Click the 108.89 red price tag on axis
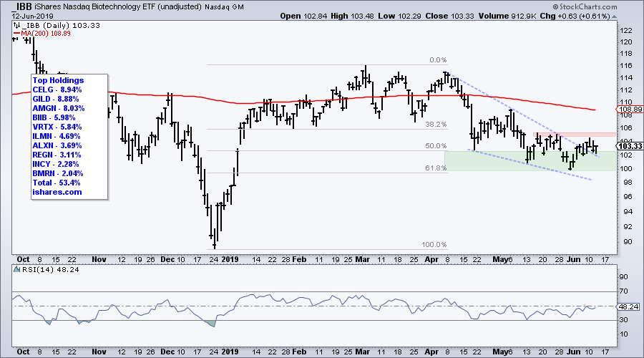This screenshot has height=358, width=644. coord(630,109)
